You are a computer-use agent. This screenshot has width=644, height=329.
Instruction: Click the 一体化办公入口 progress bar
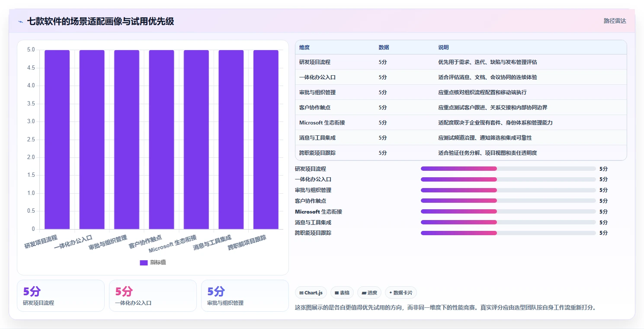pyautogui.click(x=508, y=179)
